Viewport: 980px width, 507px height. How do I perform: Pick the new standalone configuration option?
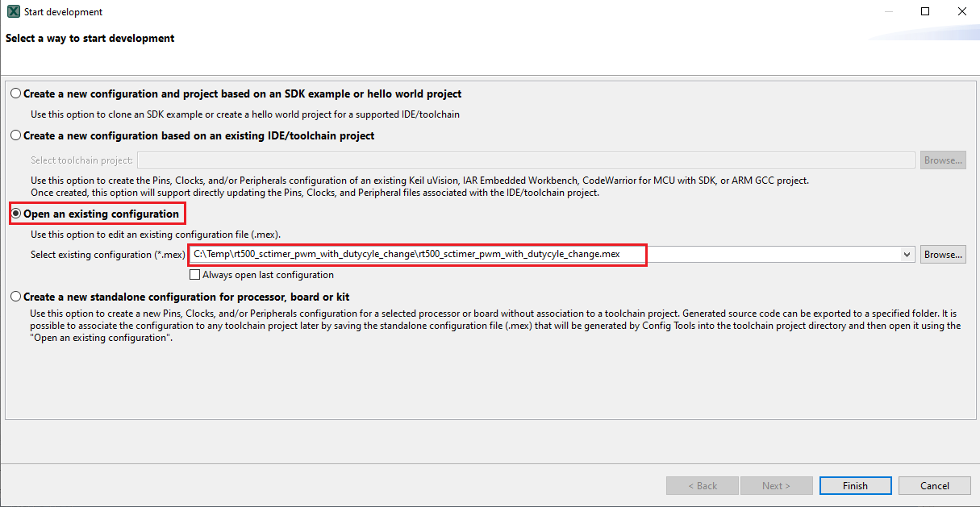(x=16, y=297)
